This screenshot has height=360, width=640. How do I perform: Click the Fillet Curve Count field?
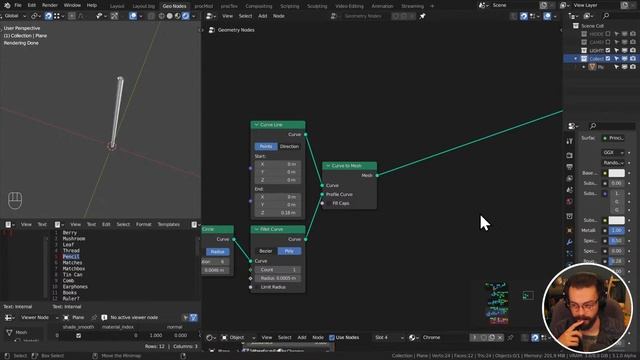coord(278,270)
